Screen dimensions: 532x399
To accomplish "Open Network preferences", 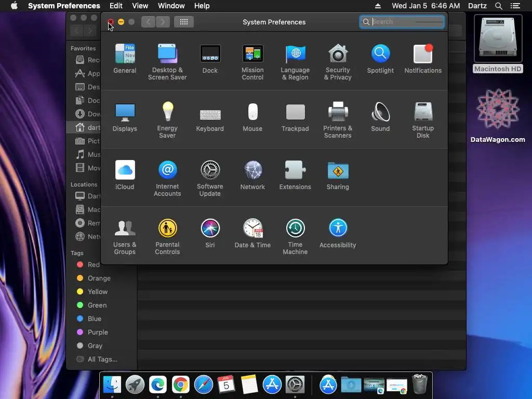I will [x=252, y=175].
